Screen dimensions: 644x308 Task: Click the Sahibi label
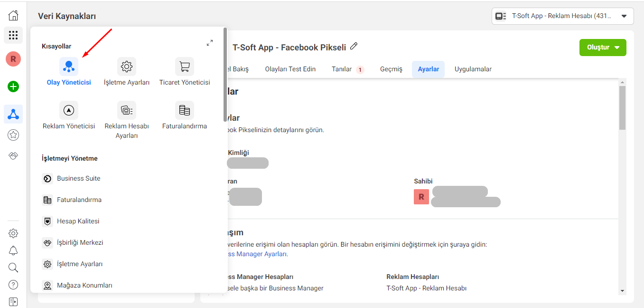423,181
